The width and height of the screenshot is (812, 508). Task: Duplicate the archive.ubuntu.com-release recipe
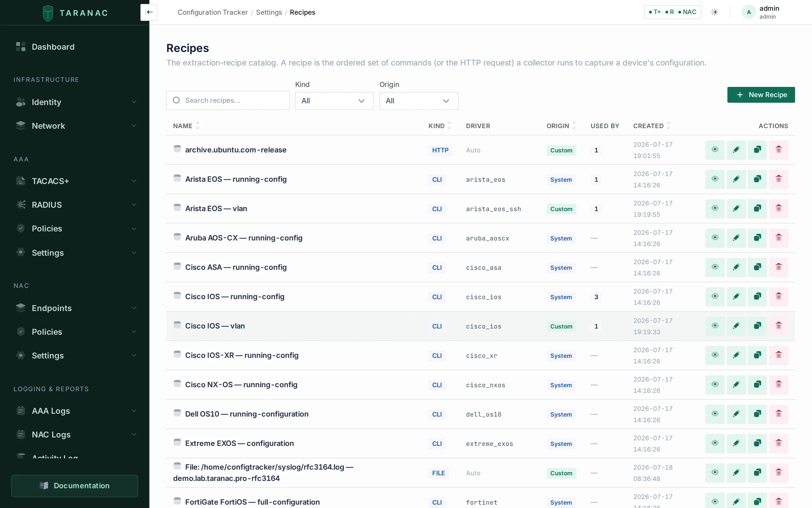tap(757, 150)
